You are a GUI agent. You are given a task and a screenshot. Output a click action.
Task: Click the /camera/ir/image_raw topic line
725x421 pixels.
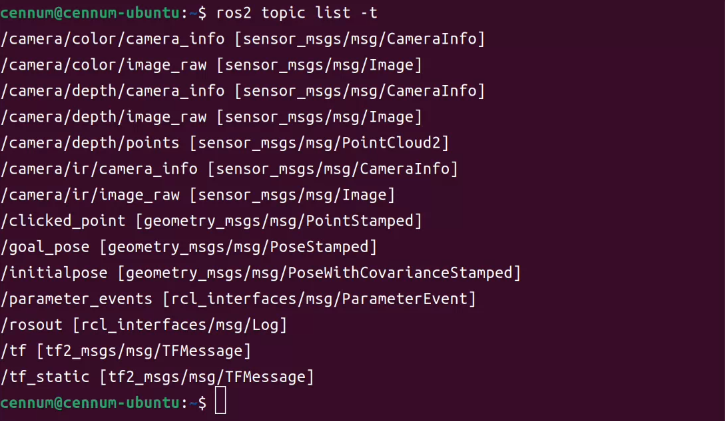[x=197, y=195]
